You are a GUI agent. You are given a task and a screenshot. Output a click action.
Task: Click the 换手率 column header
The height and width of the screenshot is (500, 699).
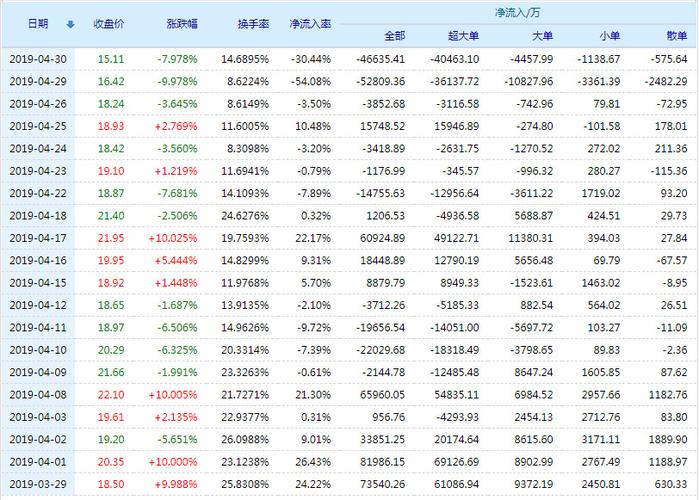(x=253, y=24)
